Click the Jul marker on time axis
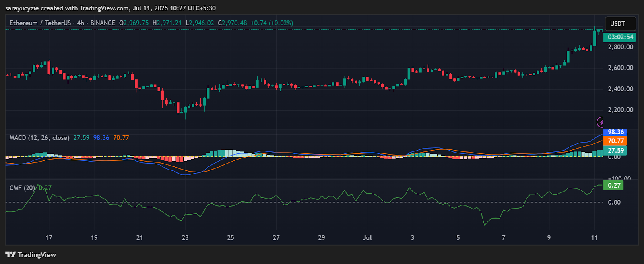 pyautogui.click(x=367, y=238)
